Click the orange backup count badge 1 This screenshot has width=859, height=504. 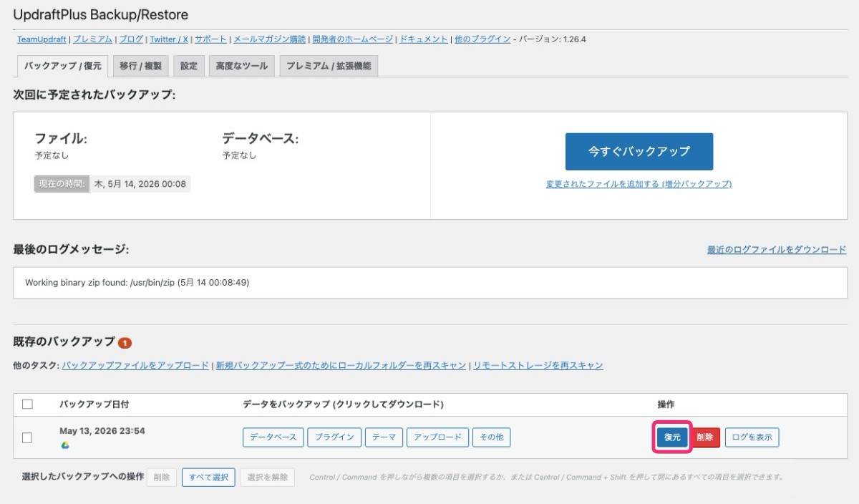coord(125,343)
